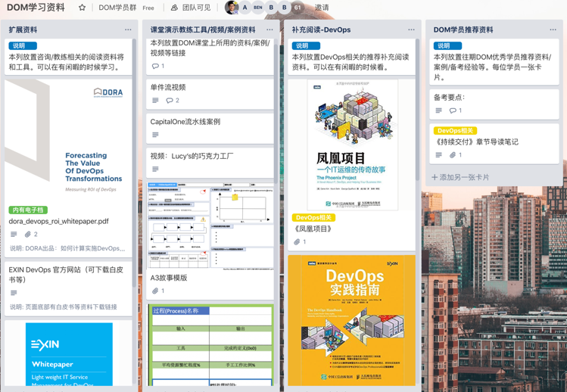Open the DevOps实践指南 book cover card
Screen dimensions: 567x392
click(352, 321)
